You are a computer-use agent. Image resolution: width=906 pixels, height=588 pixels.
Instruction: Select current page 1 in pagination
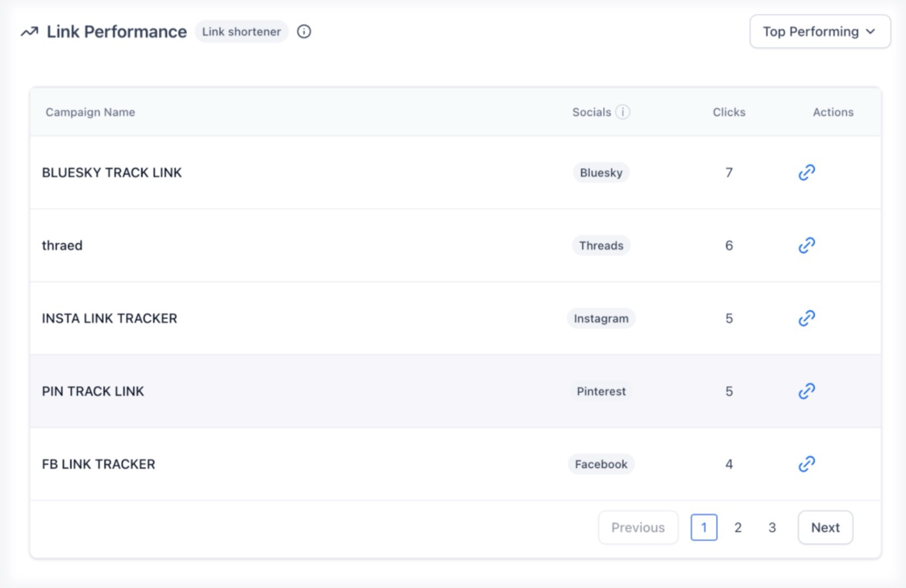click(704, 527)
